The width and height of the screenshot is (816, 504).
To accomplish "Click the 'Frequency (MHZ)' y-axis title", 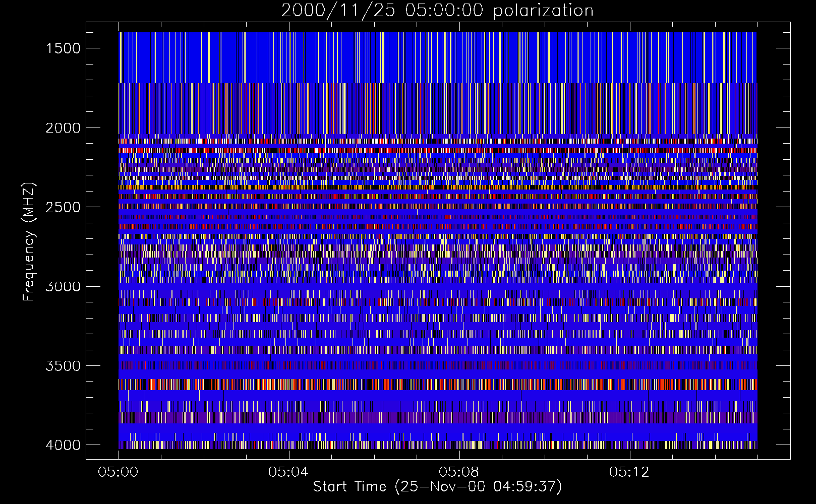I will 29,242.
